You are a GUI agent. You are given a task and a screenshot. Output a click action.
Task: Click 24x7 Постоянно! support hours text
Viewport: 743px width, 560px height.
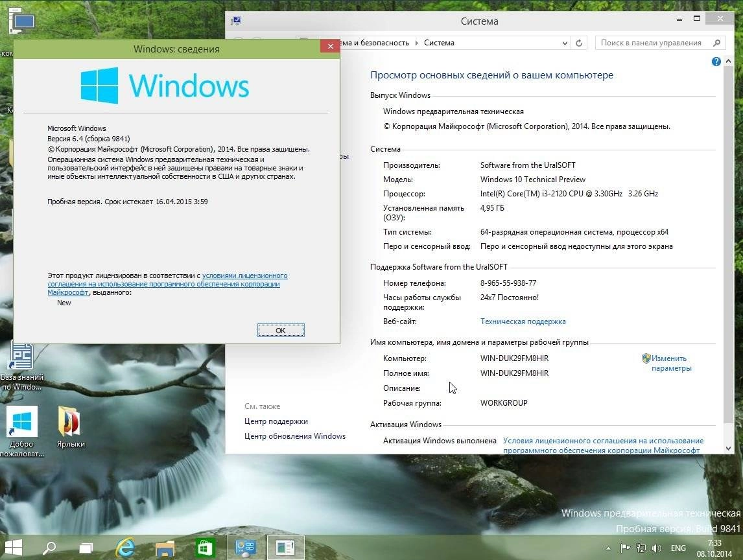[510, 297]
